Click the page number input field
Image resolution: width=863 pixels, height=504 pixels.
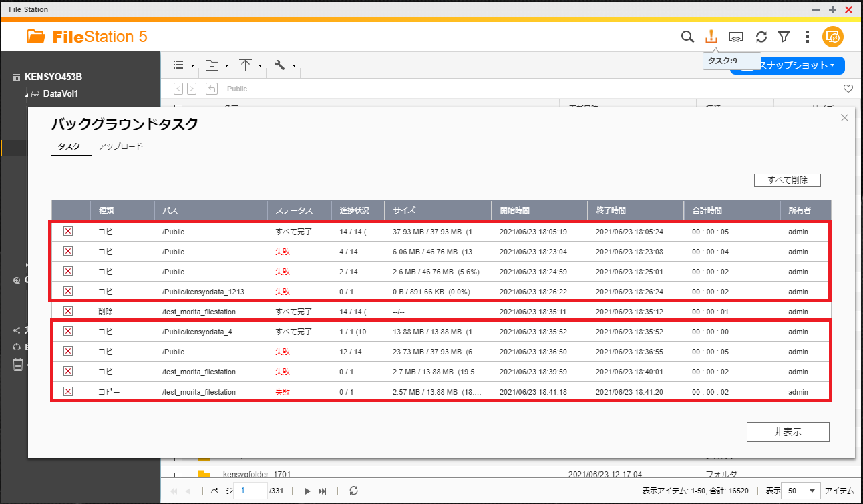250,491
